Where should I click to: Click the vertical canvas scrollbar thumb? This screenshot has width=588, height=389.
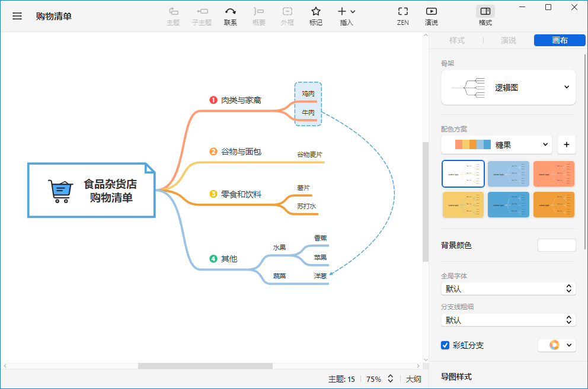425,202
